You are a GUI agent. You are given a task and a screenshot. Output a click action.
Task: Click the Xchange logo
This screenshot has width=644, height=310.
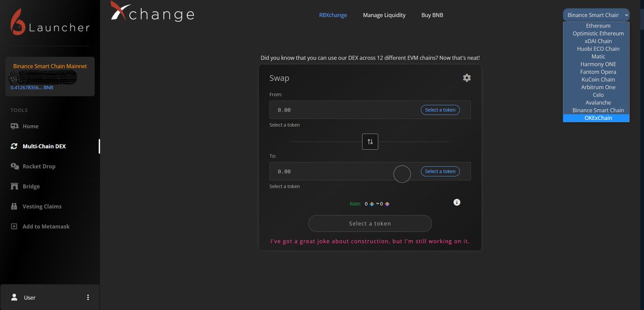tap(152, 12)
